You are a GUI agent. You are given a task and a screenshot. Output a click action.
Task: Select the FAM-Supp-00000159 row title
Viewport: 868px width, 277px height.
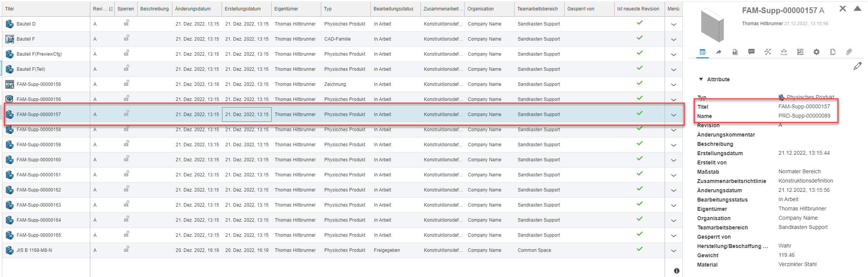click(39, 145)
